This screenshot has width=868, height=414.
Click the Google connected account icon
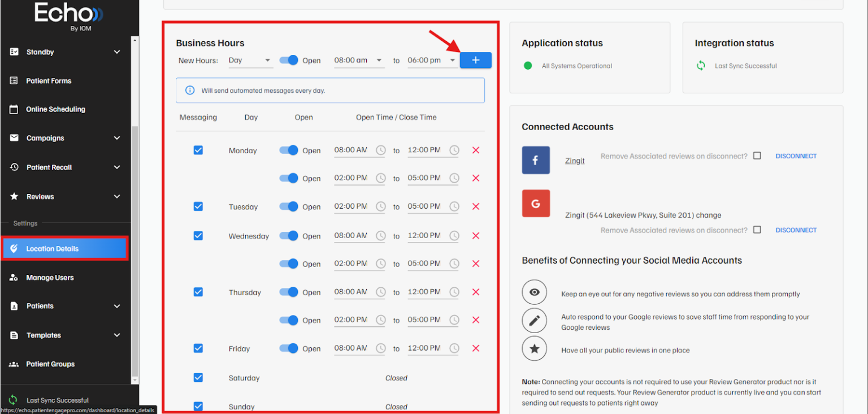coord(535,203)
